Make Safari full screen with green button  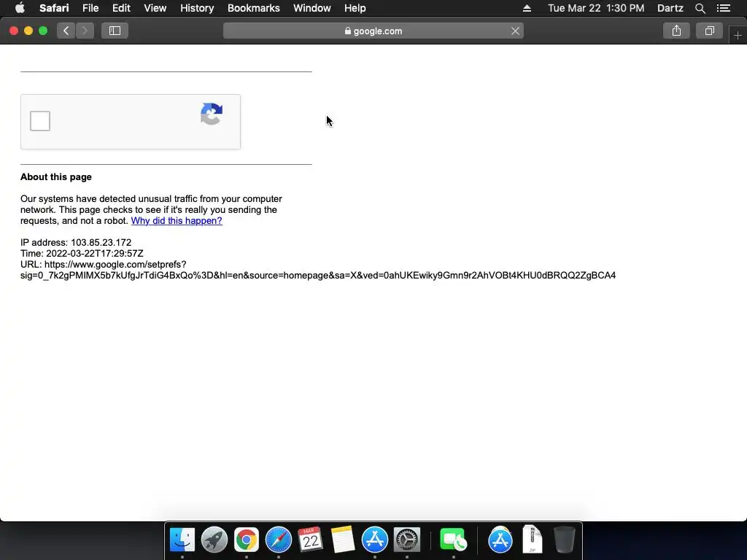pos(43,31)
